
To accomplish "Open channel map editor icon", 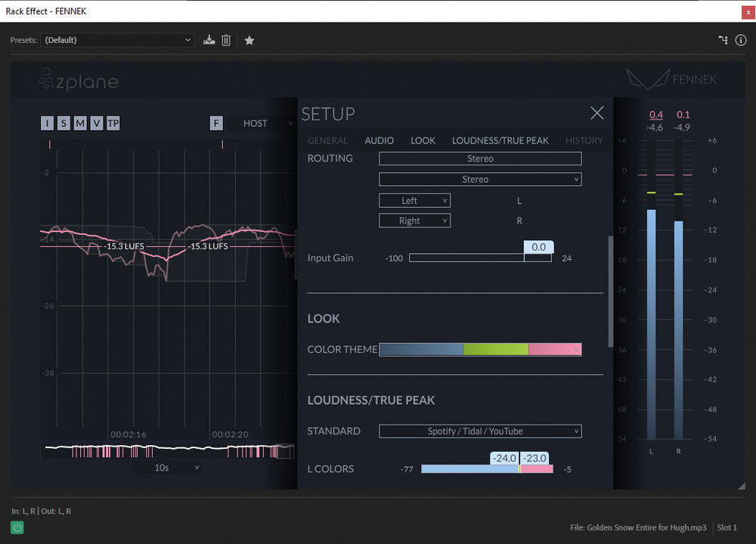I will click(x=723, y=40).
